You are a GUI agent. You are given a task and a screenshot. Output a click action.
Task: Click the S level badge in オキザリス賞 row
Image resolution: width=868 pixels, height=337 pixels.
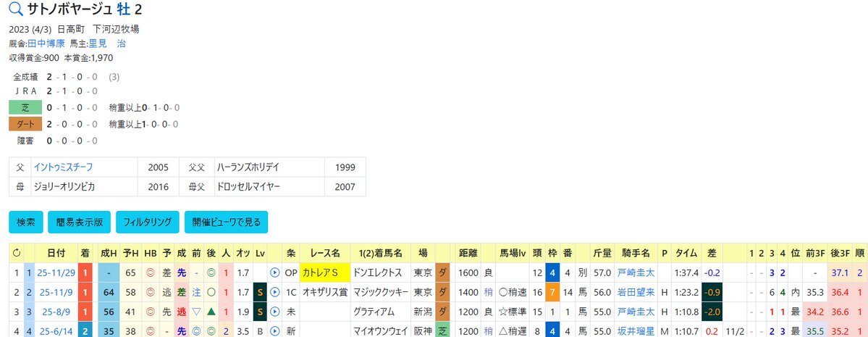260,292
